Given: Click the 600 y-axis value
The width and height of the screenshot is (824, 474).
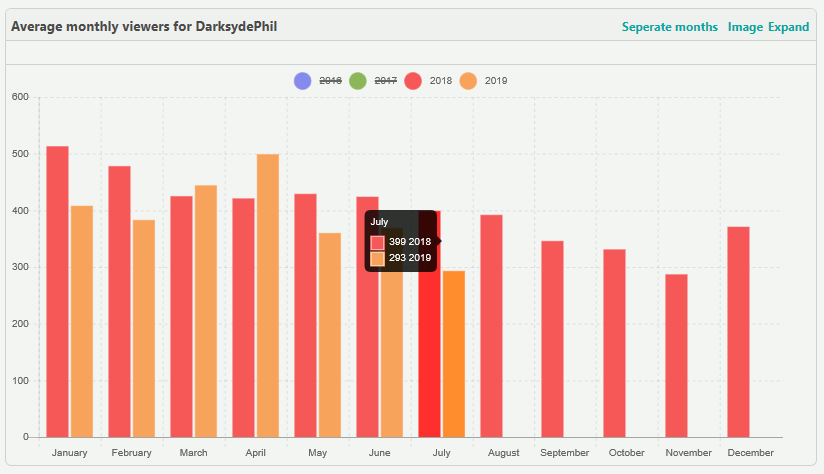Looking at the screenshot, I should (20, 97).
